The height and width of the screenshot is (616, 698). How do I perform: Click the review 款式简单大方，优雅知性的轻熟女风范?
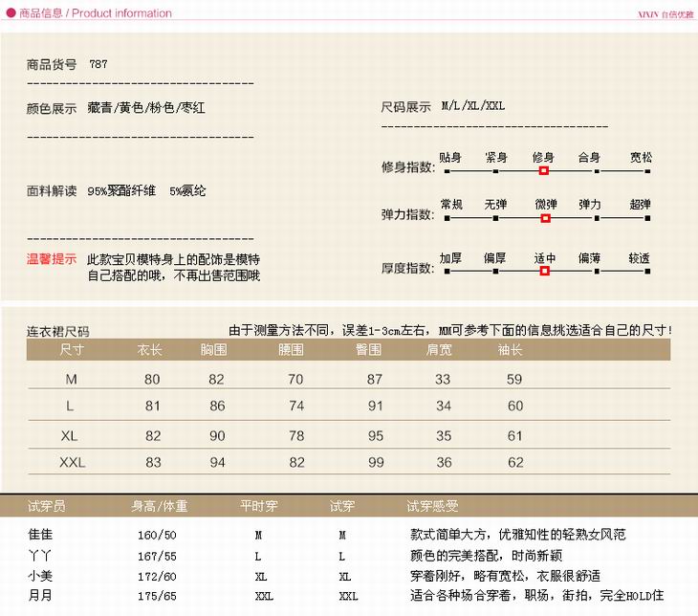[517, 534]
